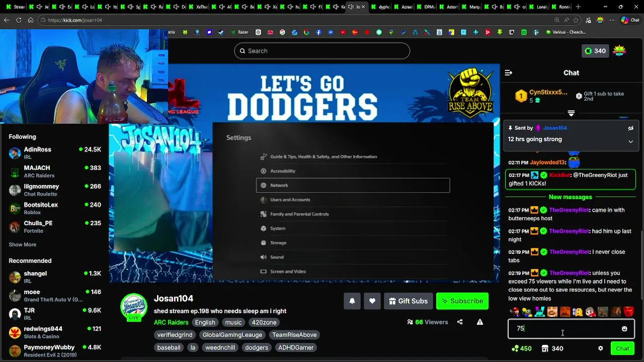Open chat settings gear icon
Viewport: 644px width, 362px height.
click(x=600, y=348)
